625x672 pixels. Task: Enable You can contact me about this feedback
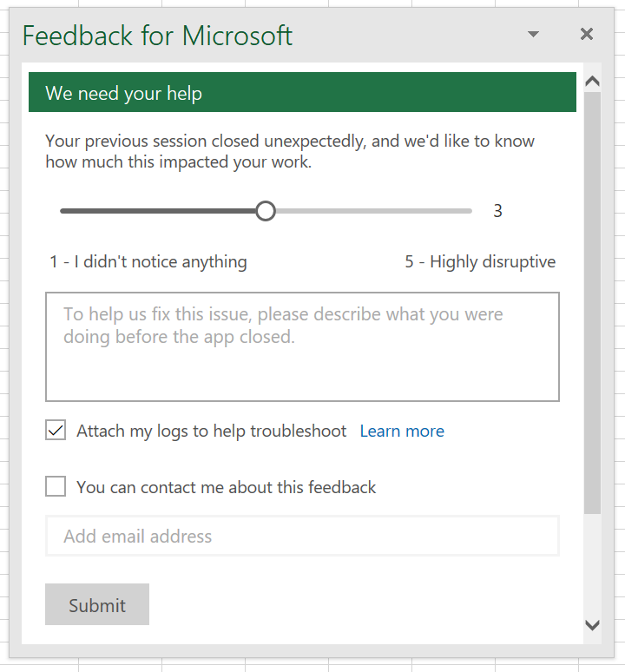pos(56,486)
